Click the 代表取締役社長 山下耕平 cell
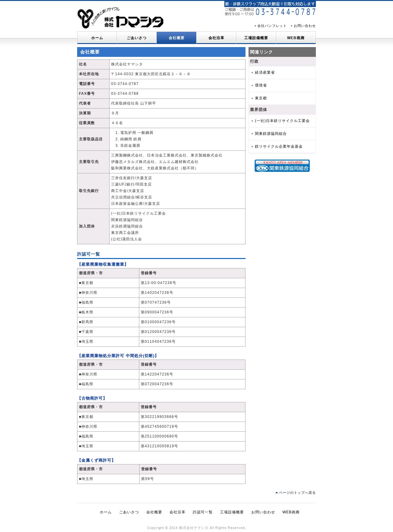Screen dimensions: 393x532 point(177,103)
